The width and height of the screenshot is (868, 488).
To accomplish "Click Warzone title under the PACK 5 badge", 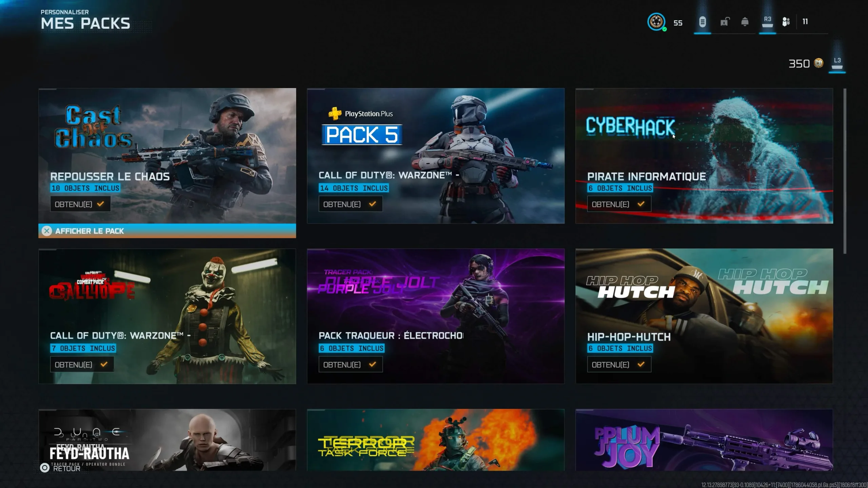I will [389, 175].
